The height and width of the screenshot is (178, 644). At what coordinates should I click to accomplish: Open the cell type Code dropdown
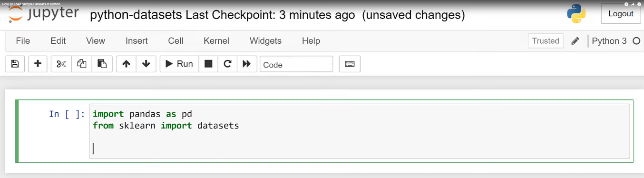(296, 64)
